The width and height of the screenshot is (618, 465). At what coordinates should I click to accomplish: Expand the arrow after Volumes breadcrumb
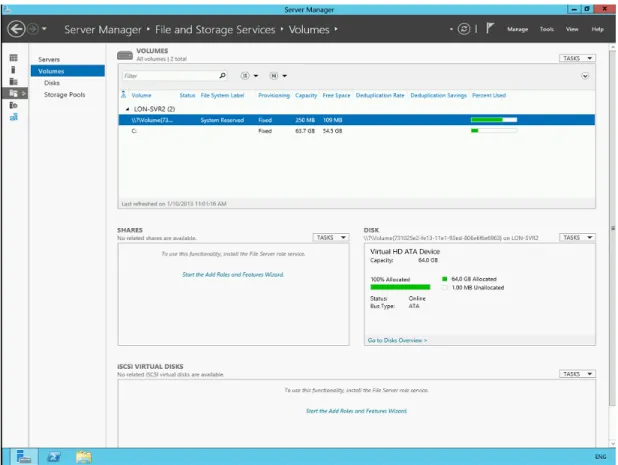(x=336, y=29)
